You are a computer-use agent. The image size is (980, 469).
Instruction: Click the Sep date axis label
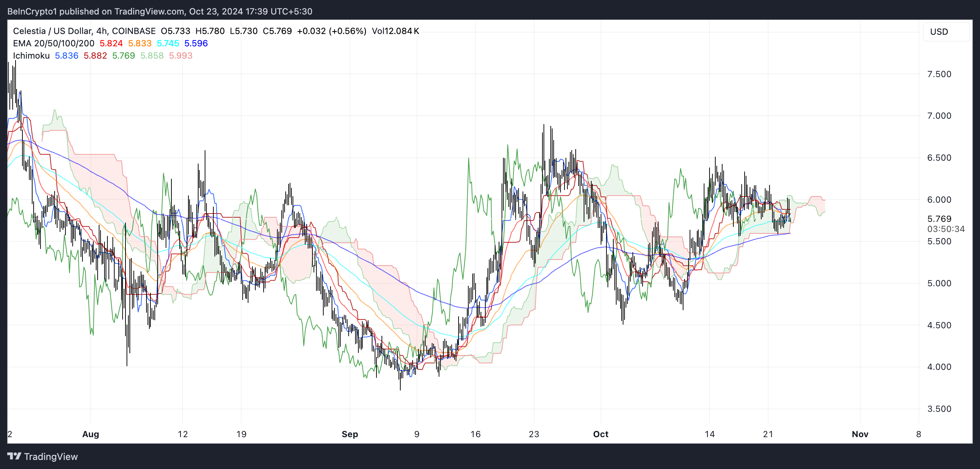point(350,434)
